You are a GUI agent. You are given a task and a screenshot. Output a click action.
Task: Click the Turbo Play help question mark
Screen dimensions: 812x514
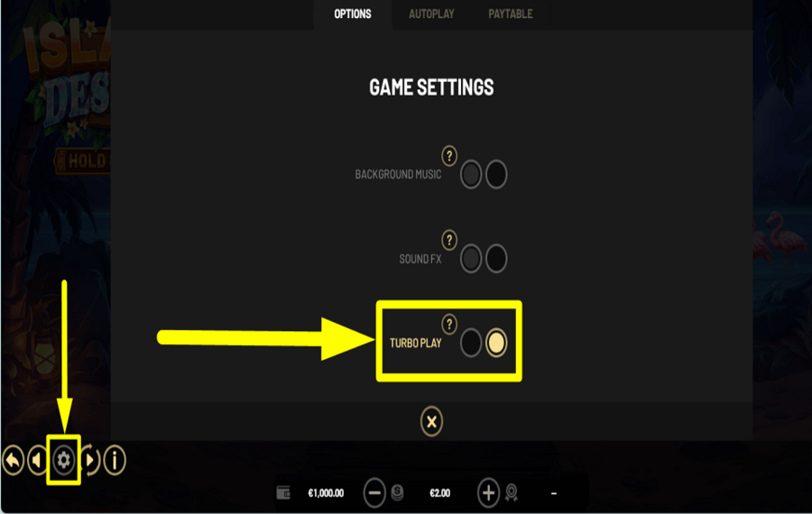pyautogui.click(x=449, y=324)
